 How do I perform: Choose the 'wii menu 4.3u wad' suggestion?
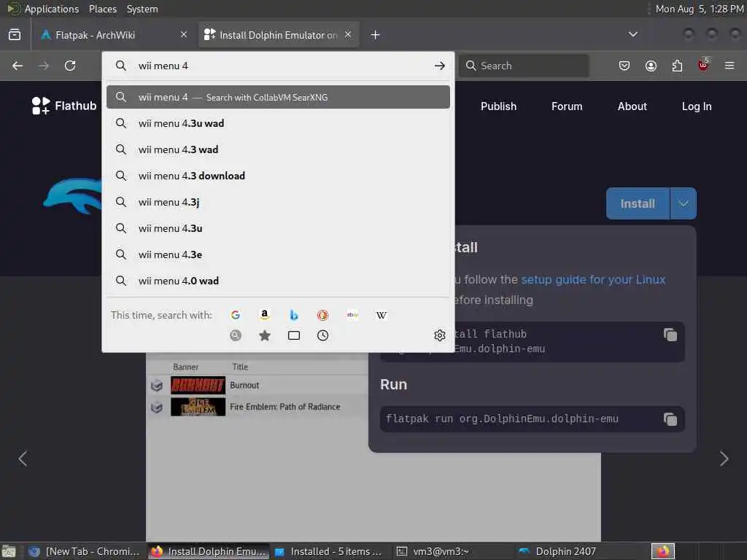pyautogui.click(x=278, y=123)
